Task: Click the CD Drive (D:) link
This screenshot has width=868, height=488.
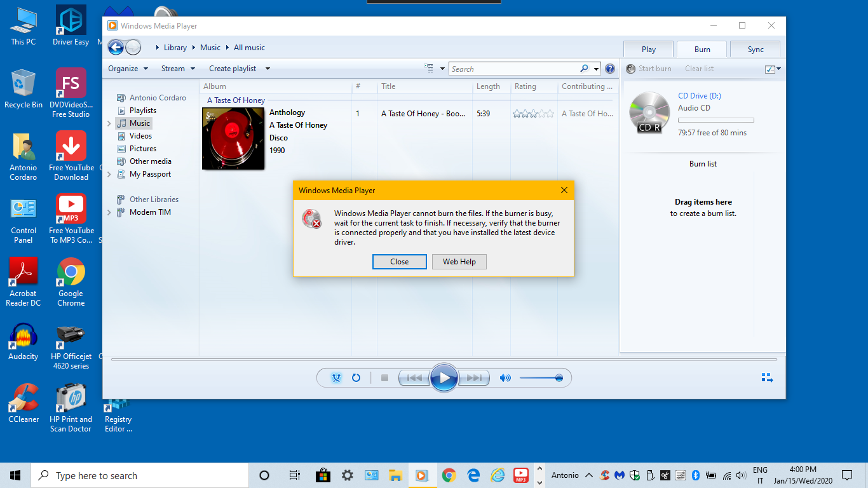Action: (700, 96)
